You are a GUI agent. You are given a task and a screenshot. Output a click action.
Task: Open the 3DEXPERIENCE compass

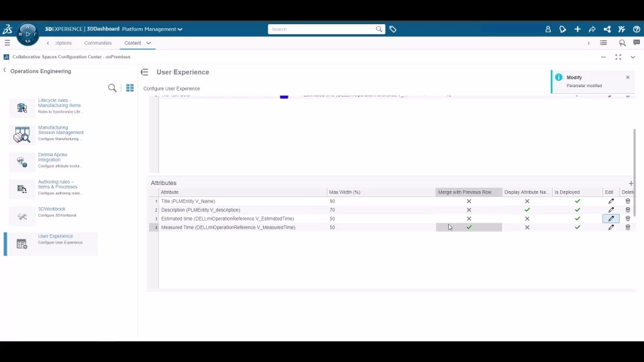click(28, 34)
